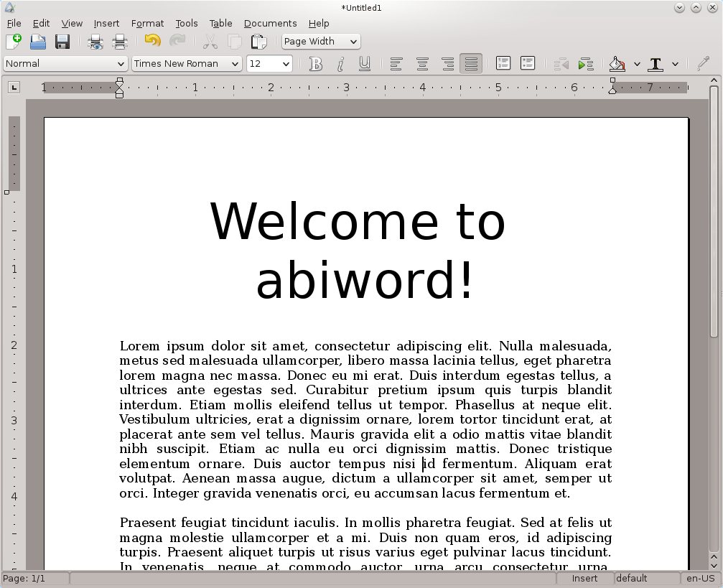The image size is (723, 588).
Task: Increase the paragraph indent
Action: click(x=586, y=64)
